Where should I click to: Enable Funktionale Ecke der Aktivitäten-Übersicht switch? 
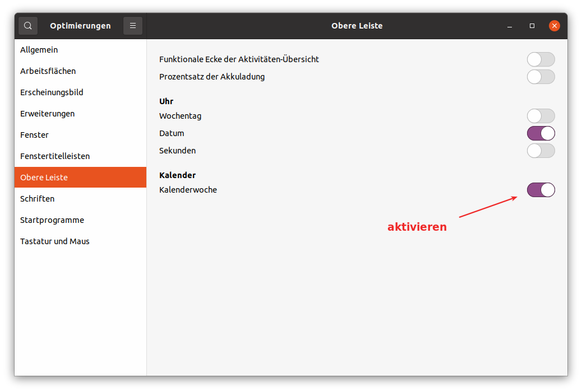(x=541, y=59)
